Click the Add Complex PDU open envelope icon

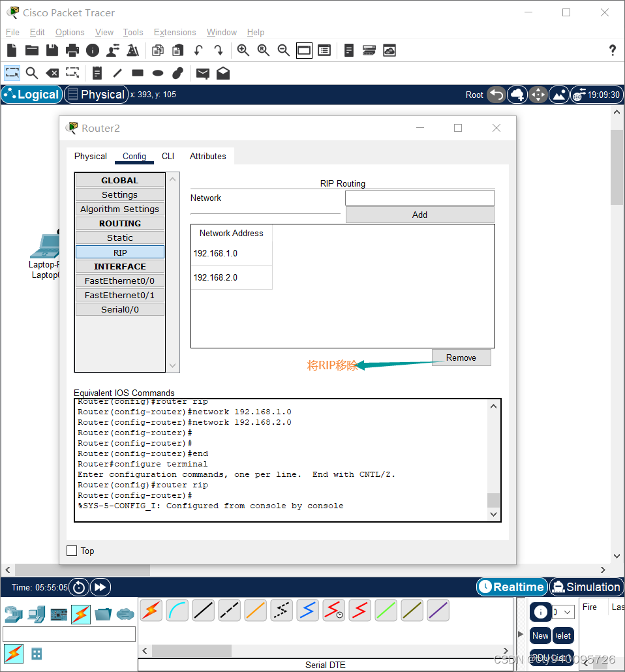[x=223, y=73]
